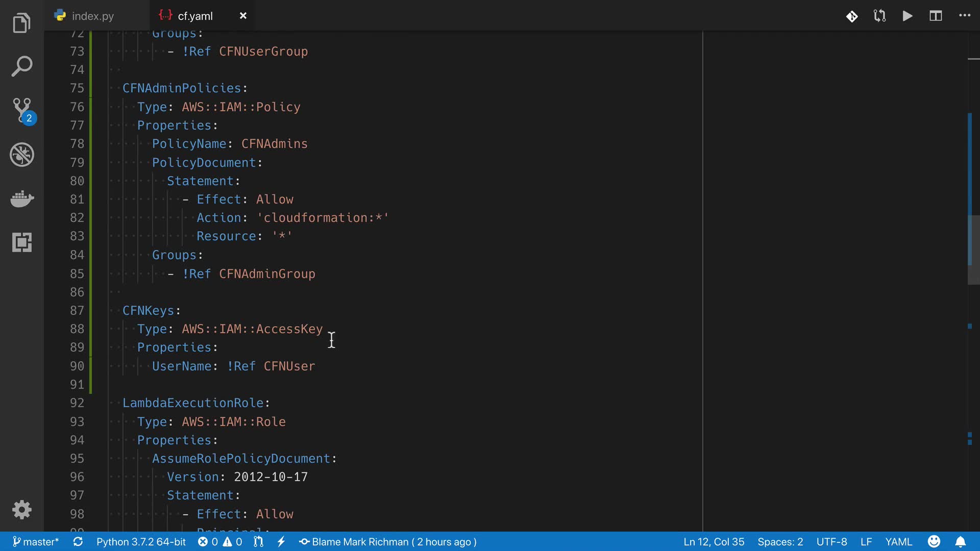Change the Python 3.7.2 64-bit interpreter
Viewport: 980px width, 551px height.
pos(141,542)
